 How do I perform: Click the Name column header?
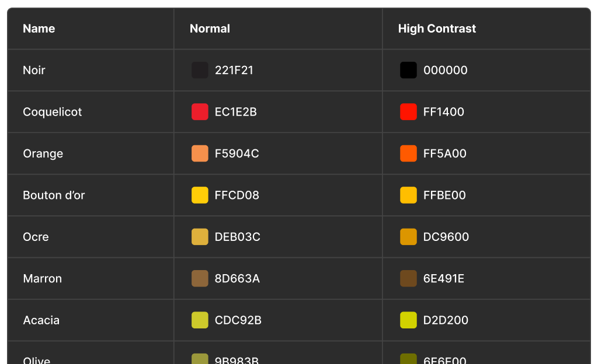[39, 29]
